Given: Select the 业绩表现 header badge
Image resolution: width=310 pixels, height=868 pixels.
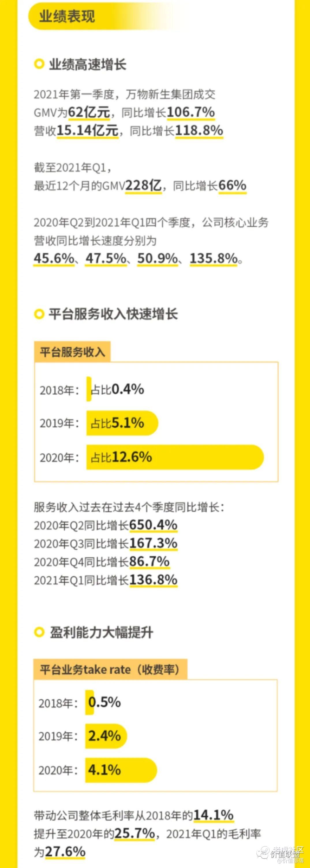Looking at the screenshot, I should (67, 16).
